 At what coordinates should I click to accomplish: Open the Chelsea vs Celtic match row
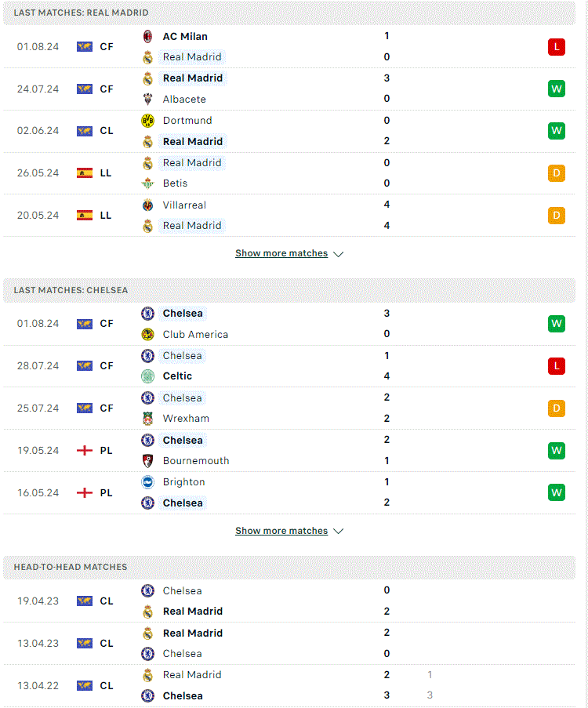289,366
